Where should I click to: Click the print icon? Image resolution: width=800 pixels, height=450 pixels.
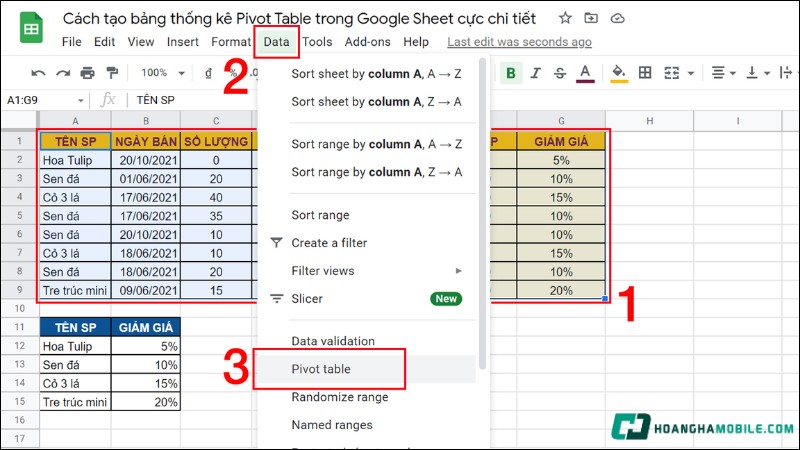pos(87,73)
